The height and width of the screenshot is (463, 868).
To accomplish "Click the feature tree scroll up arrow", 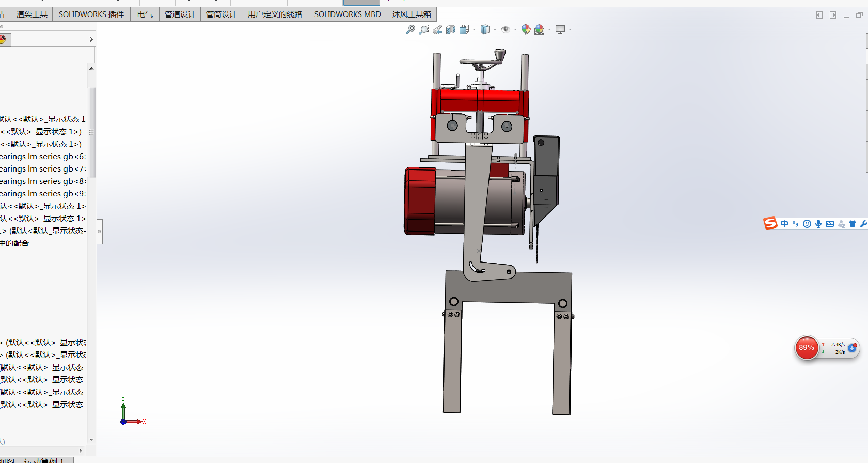I will pyautogui.click(x=91, y=69).
